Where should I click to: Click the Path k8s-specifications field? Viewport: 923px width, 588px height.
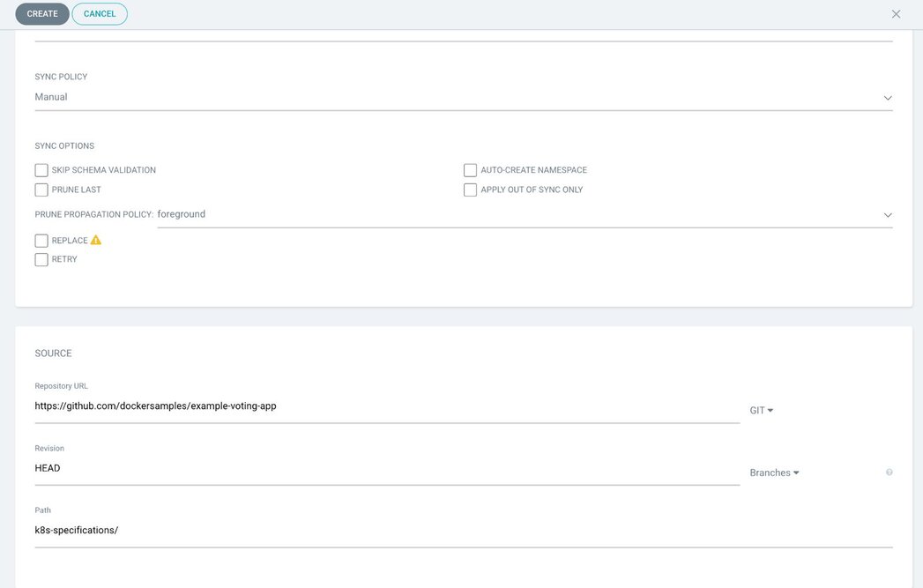pyautogui.click(x=464, y=531)
